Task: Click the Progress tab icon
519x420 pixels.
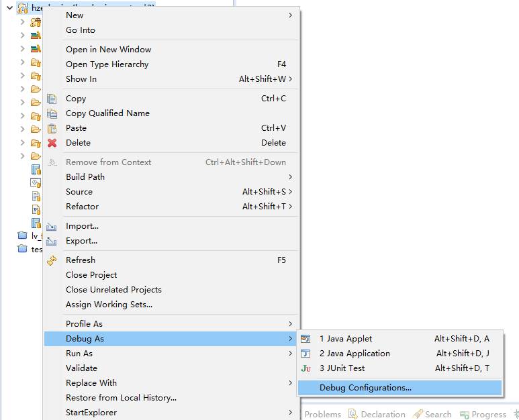Action: pyautogui.click(x=465, y=415)
